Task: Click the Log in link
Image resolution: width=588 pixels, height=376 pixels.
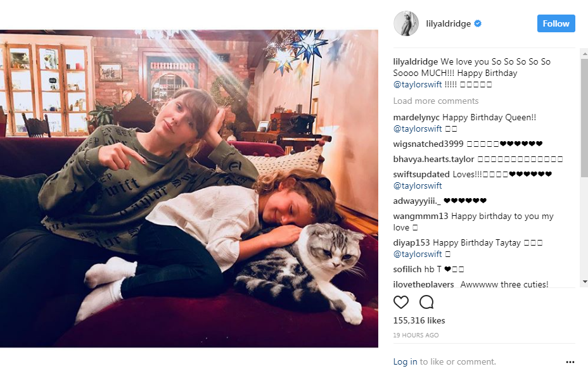Action: pos(405,362)
